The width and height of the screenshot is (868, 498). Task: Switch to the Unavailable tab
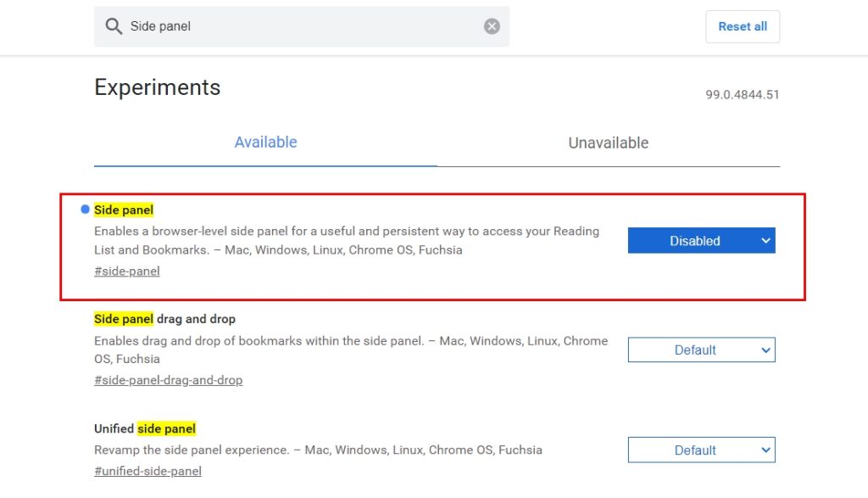click(x=609, y=143)
